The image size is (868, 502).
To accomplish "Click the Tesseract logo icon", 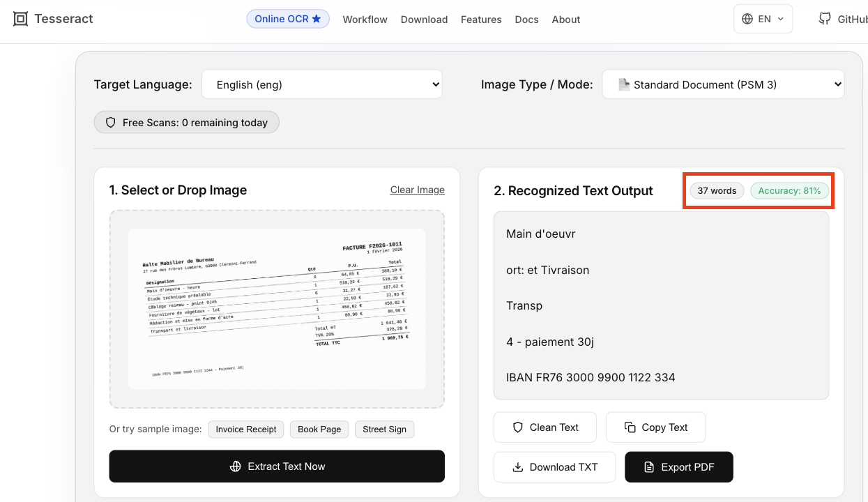I will coord(21,19).
